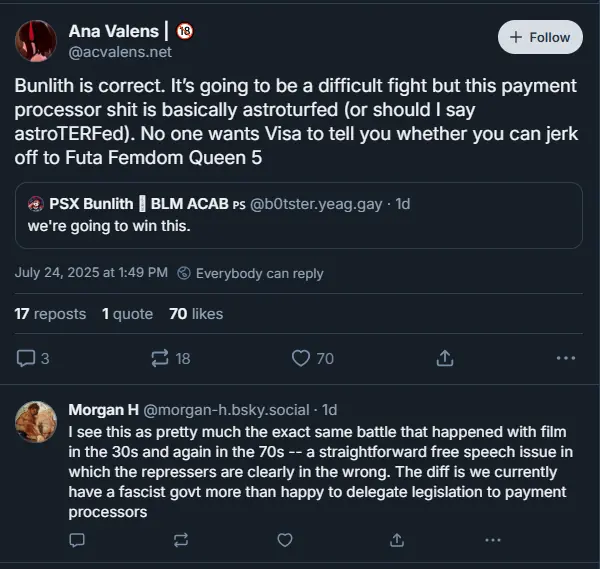The width and height of the screenshot is (600, 569).
Task: Repost Morgan H's comment
Action: pos(181,539)
